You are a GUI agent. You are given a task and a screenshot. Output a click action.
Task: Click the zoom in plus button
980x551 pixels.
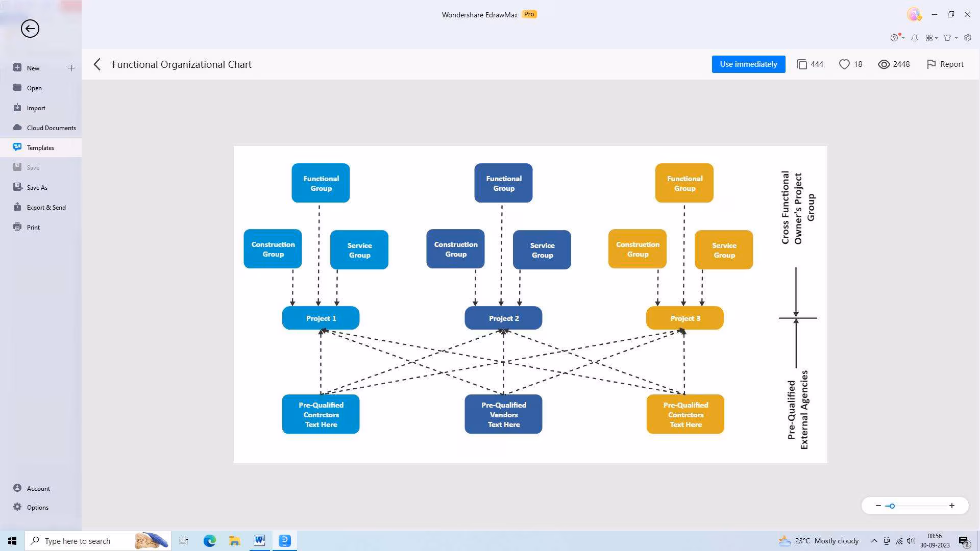tap(952, 506)
